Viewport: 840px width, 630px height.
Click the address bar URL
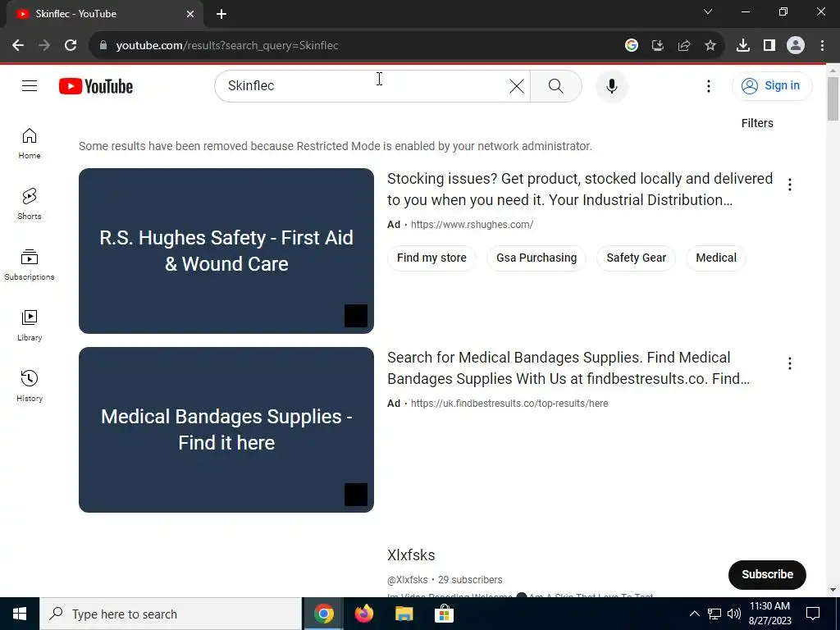[227, 46]
